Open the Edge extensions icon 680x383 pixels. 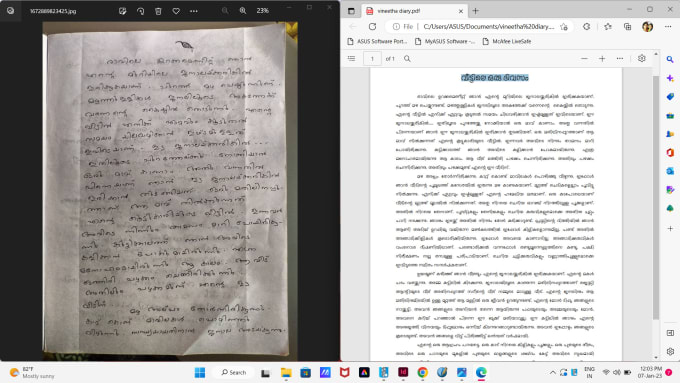click(x=586, y=26)
